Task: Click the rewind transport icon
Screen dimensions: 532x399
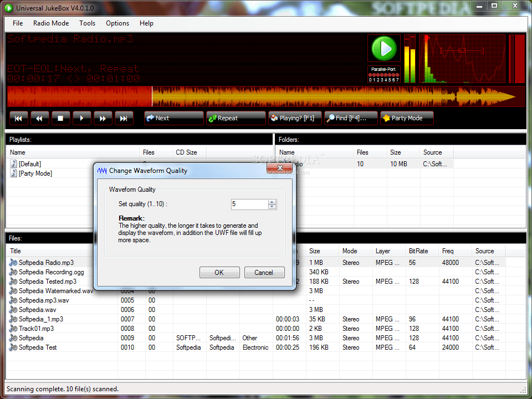Action: tap(39, 117)
